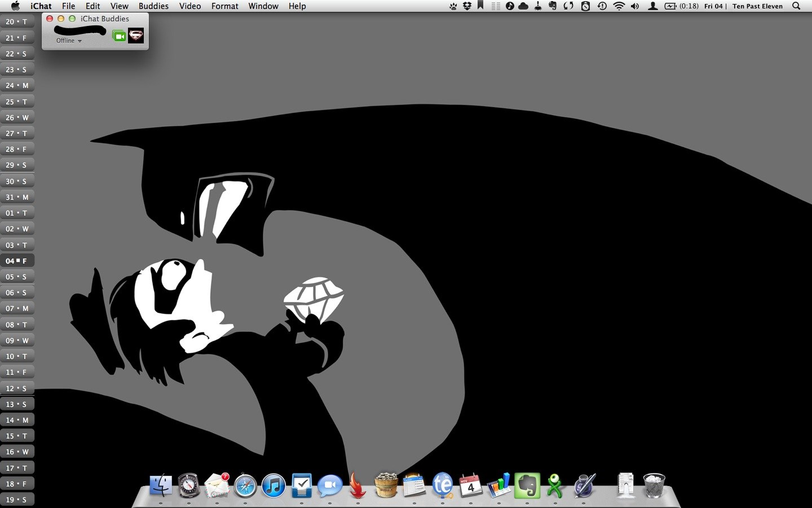812x508 pixels.
Task: Open iCal calendar showing 4
Action: click(x=471, y=485)
